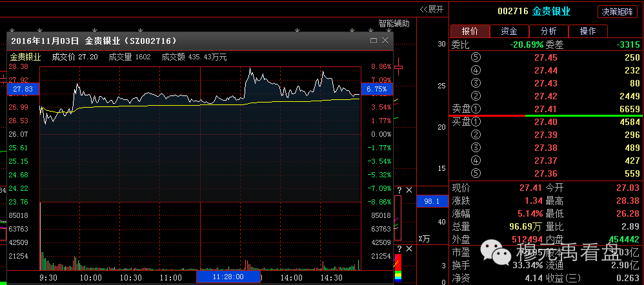Click buy volume 4584
This screenshot has height=285, width=644.
[x=629, y=122]
